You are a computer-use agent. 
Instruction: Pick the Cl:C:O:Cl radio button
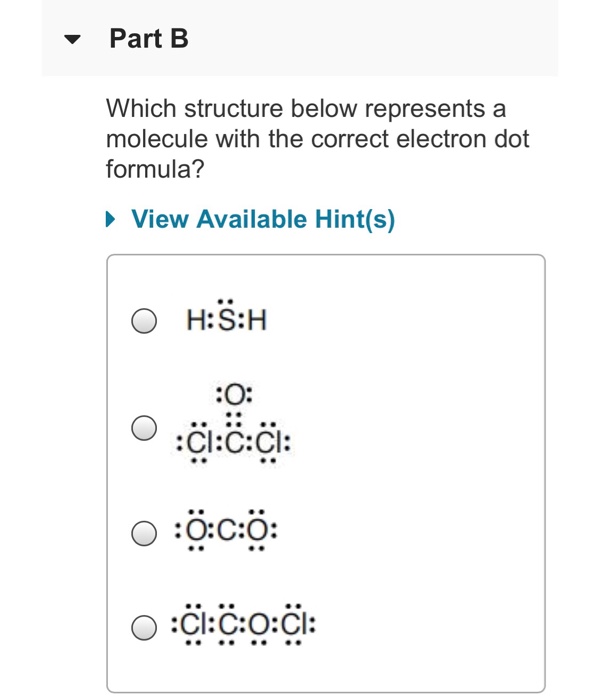(144, 627)
